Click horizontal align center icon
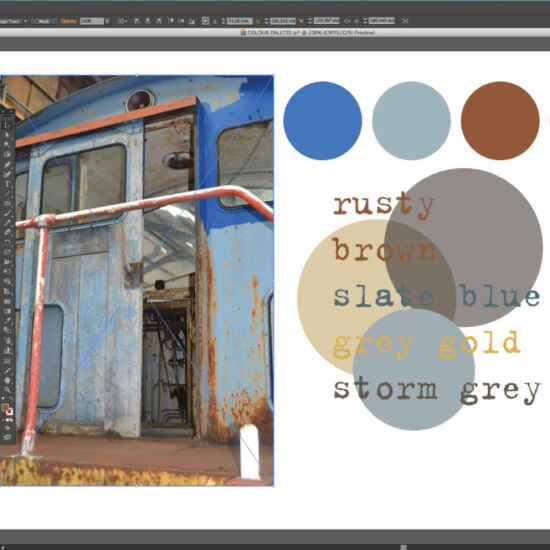Viewport: 550px width, 550px height. click(148, 21)
